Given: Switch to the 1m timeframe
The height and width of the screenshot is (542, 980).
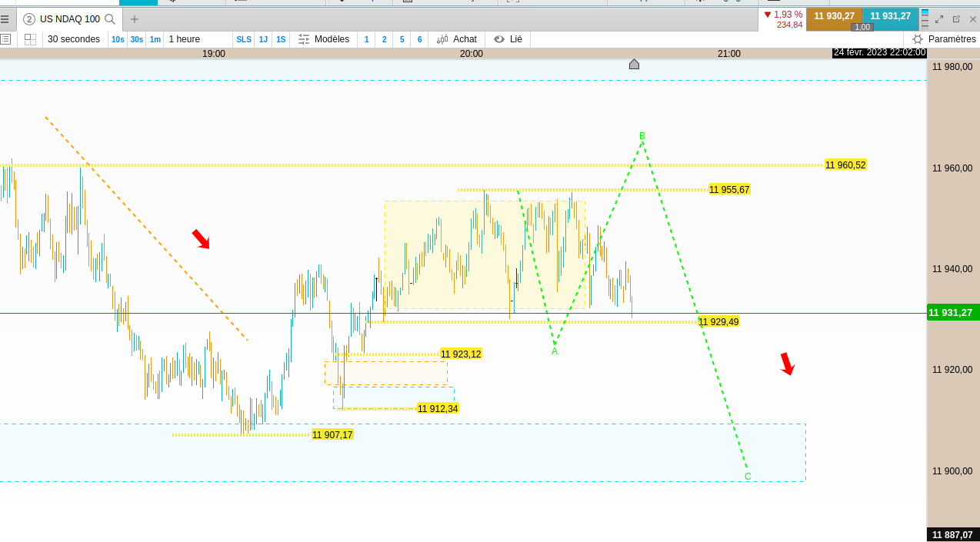Looking at the screenshot, I should tap(155, 39).
